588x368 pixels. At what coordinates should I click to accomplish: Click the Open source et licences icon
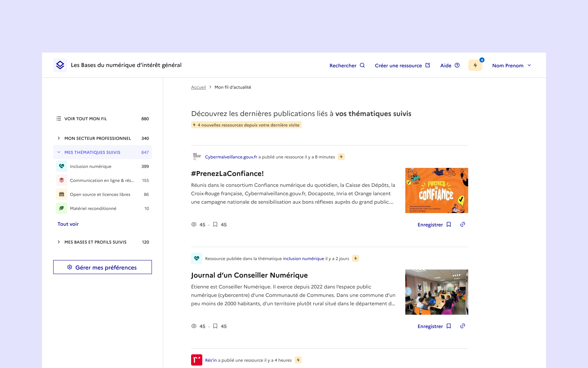(62, 194)
